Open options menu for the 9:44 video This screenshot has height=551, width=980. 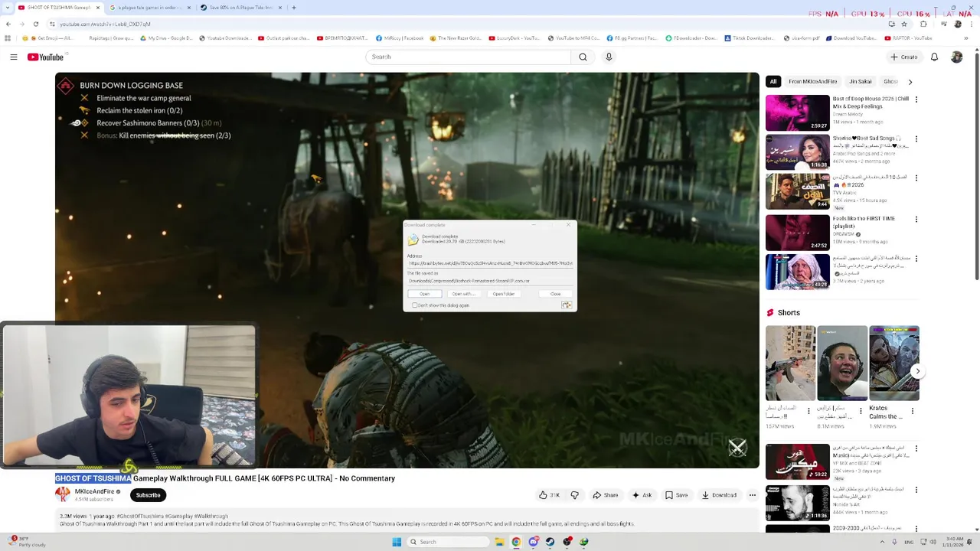[x=916, y=179]
